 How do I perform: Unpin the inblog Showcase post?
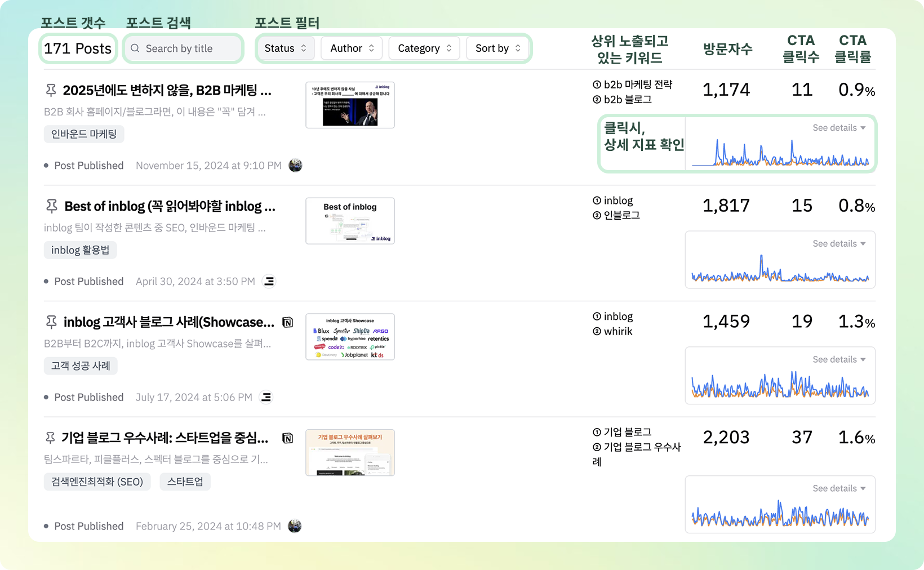pos(51,322)
